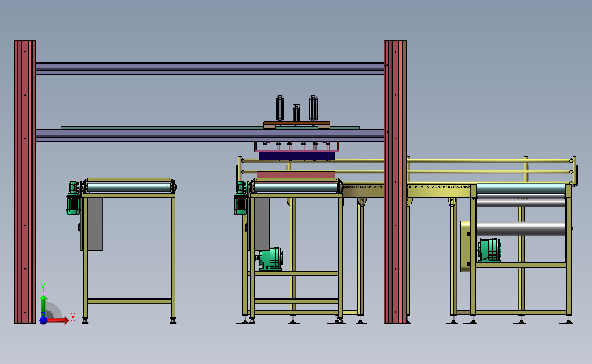Select the gray panel under the left conveyor
Image resolution: width=592 pixels, height=364 pixels.
[x=95, y=224]
